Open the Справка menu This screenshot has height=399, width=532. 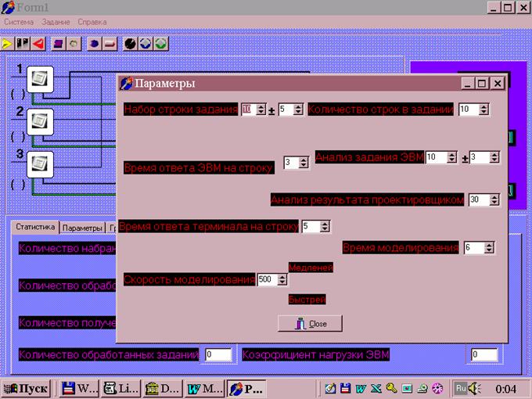tap(92, 22)
